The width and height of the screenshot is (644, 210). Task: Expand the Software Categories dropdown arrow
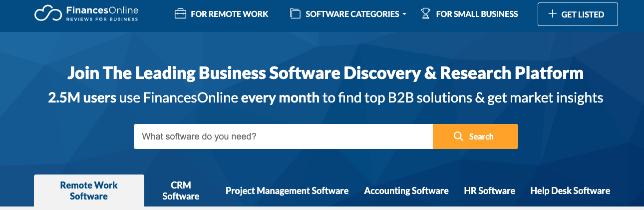[404, 14]
